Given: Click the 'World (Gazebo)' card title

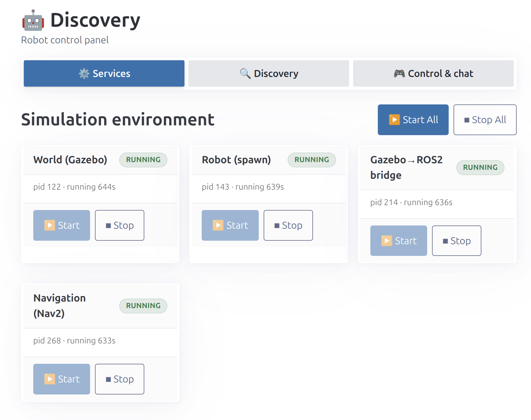Looking at the screenshot, I should point(70,160).
